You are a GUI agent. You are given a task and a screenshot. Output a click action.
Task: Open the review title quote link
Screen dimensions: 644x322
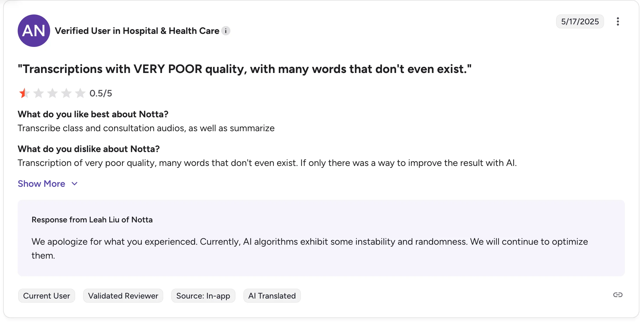245,69
